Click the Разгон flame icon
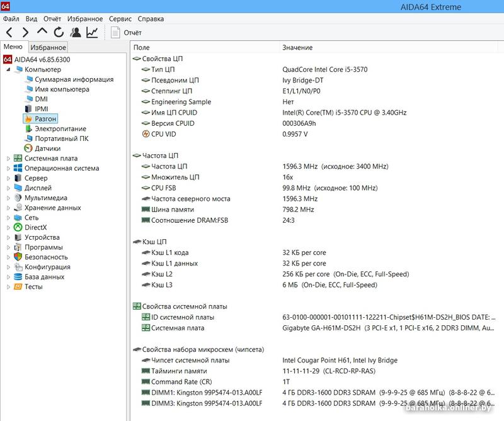 (28, 119)
